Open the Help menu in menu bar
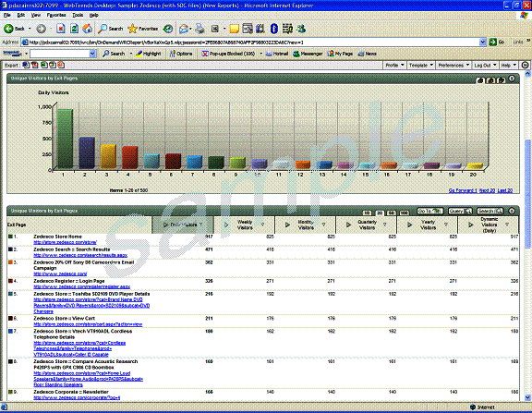This screenshot has width=532, height=413. (x=93, y=15)
